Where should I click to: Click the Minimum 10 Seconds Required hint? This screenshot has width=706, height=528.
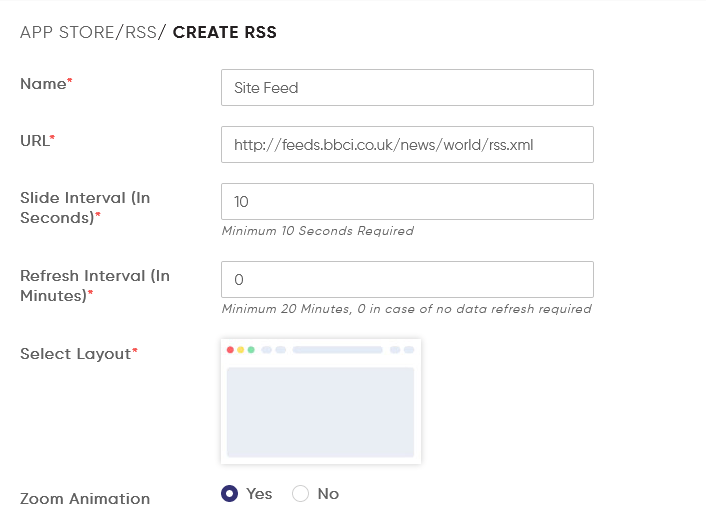317,231
